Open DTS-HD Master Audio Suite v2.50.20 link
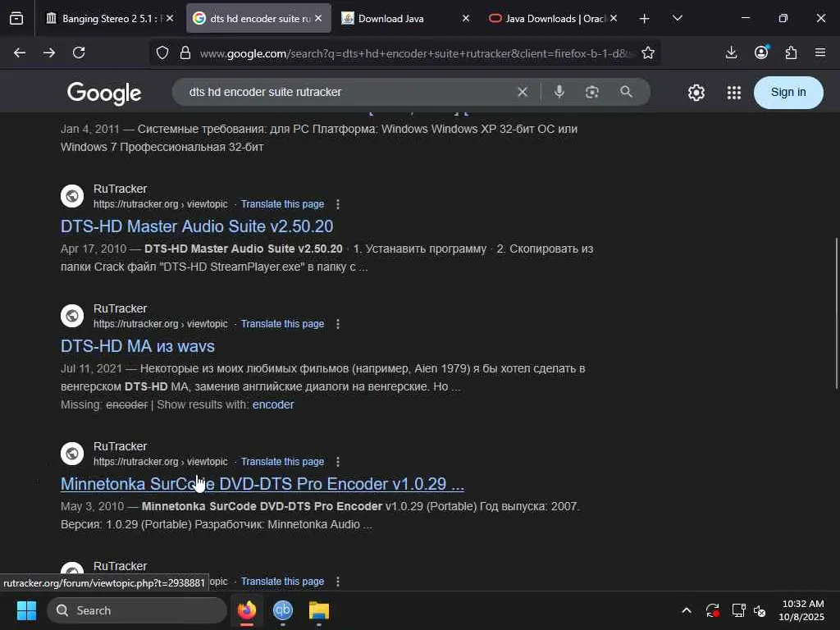The image size is (840, 630). 197,226
